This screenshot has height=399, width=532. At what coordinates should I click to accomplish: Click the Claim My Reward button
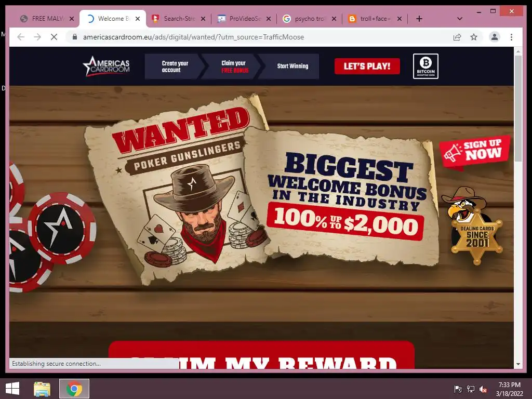coord(261,355)
